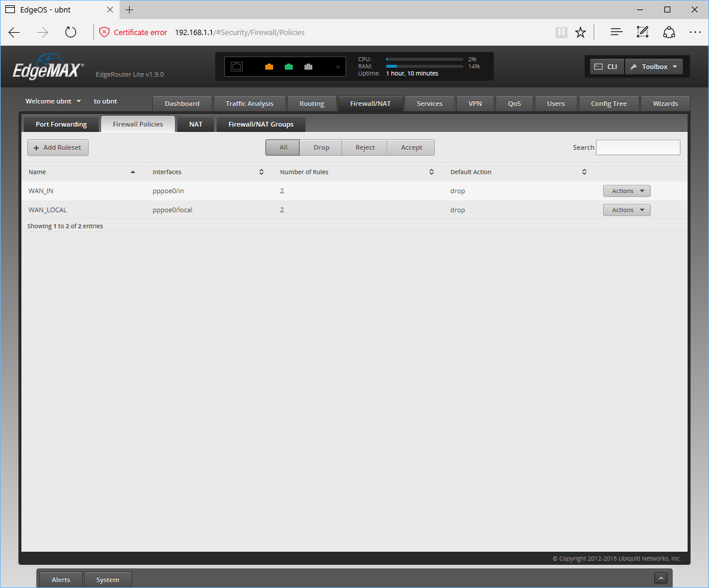Expand the Toolbox dropdown menu
Image resolution: width=709 pixels, height=588 pixels.
click(654, 67)
